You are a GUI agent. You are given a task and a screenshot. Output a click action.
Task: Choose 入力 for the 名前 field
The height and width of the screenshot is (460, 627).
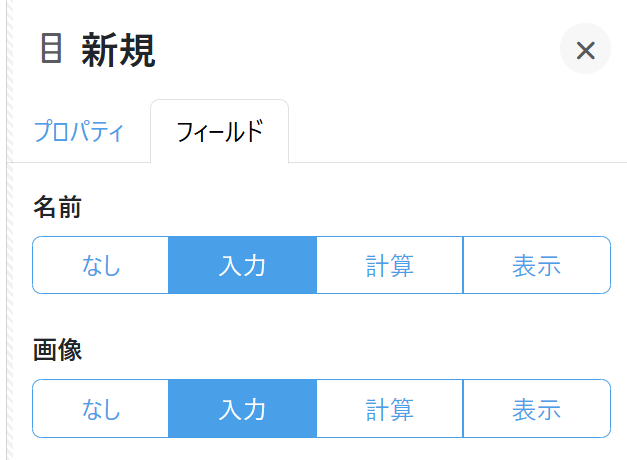tap(242, 265)
